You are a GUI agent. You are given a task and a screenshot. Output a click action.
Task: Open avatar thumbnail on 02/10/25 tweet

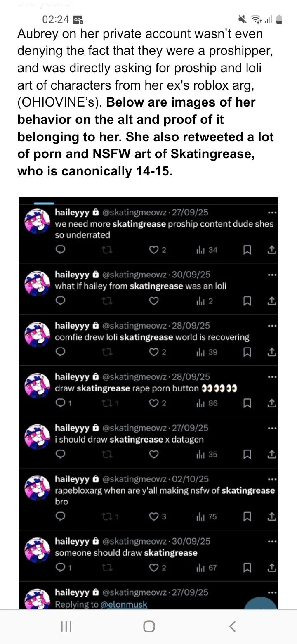tap(37, 488)
